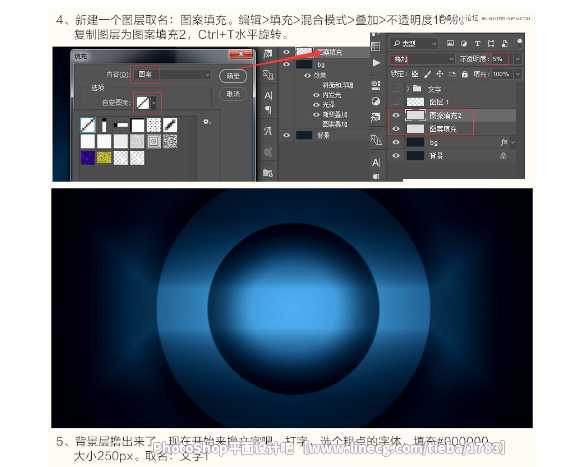
Task: Expand the 文字 layer group
Action: [408, 88]
